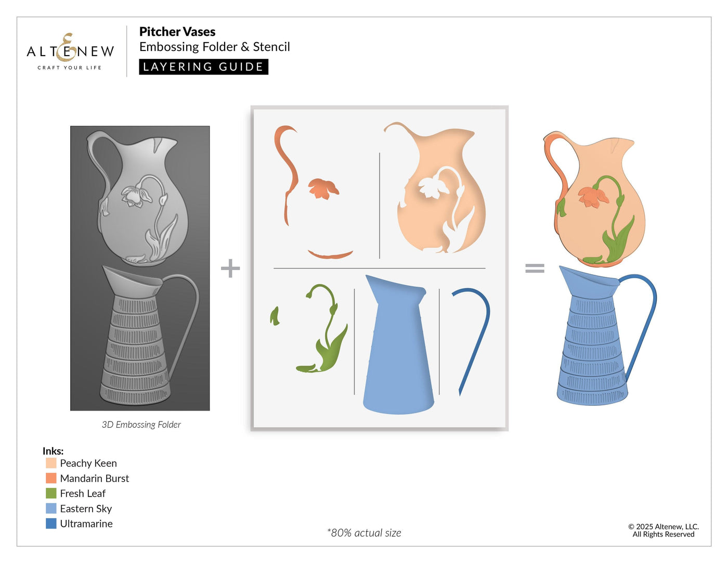Click the Ultramarine ink swatch
The height and width of the screenshot is (563, 728).
(x=51, y=523)
